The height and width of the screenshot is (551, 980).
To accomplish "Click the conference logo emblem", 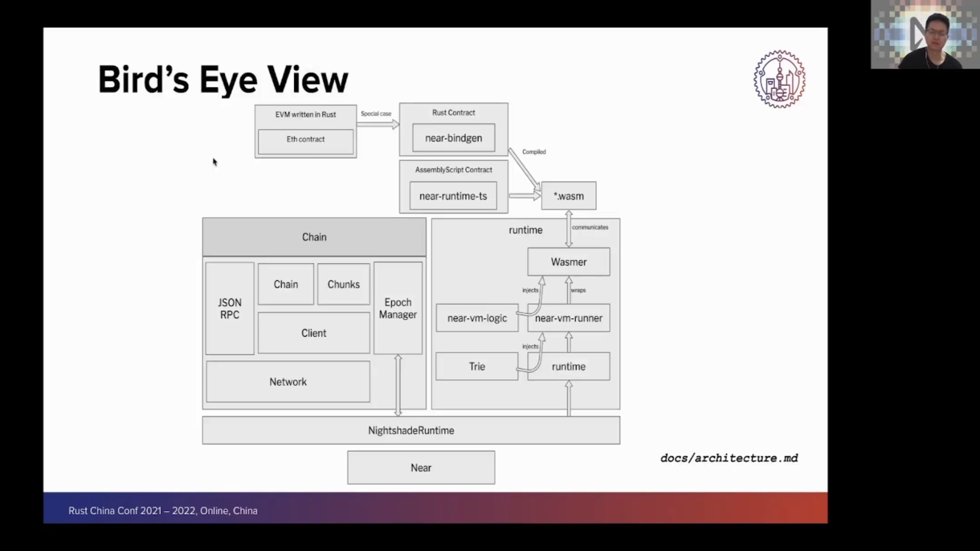I will click(x=779, y=79).
